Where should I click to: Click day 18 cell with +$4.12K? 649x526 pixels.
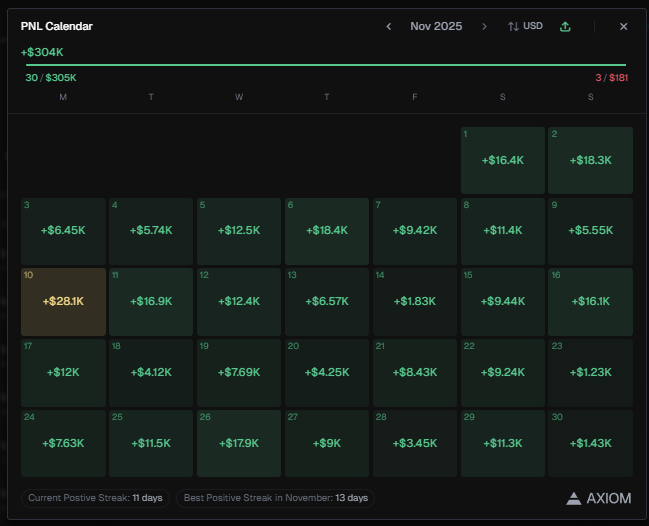151,373
